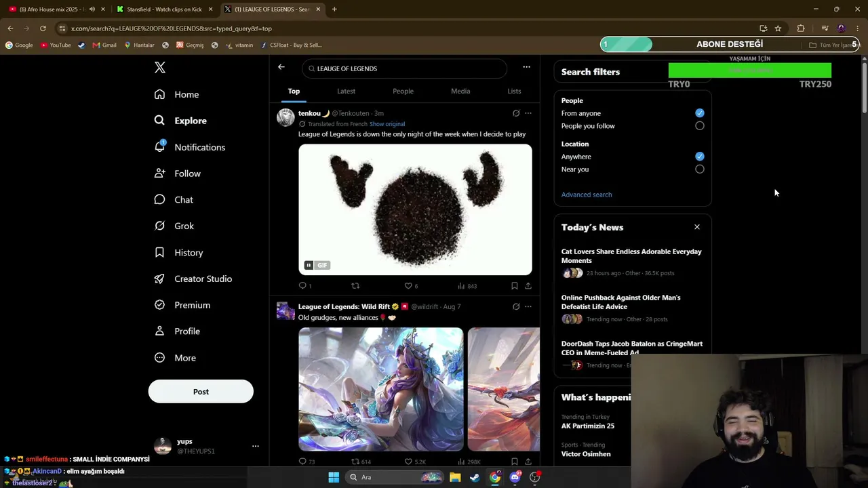Switch to the People results tab
This screenshot has width=868, height=488.
pyautogui.click(x=403, y=91)
